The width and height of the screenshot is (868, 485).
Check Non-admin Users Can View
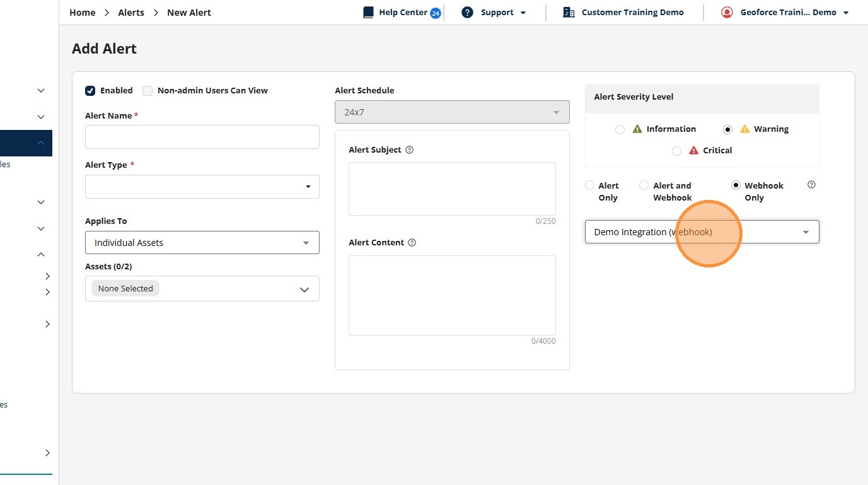(x=148, y=91)
